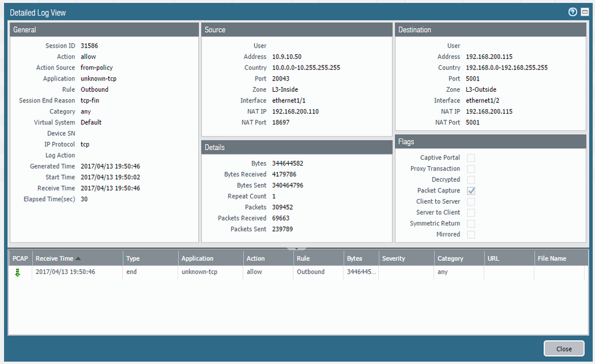Image resolution: width=595 pixels, height=364 pixels.
Task: Click the Application column header
Action: pos(197,259)
